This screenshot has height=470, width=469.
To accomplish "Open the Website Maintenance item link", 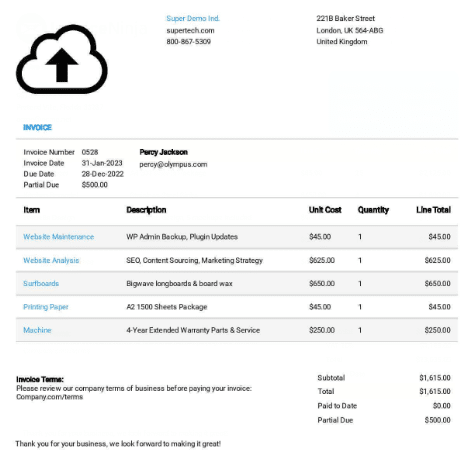I will point(59,237).
